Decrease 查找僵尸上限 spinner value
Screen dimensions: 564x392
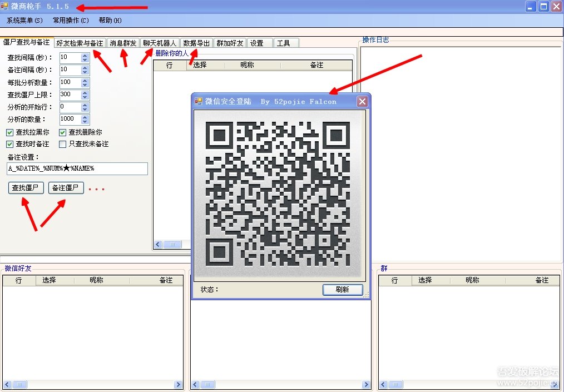[85, 97]
